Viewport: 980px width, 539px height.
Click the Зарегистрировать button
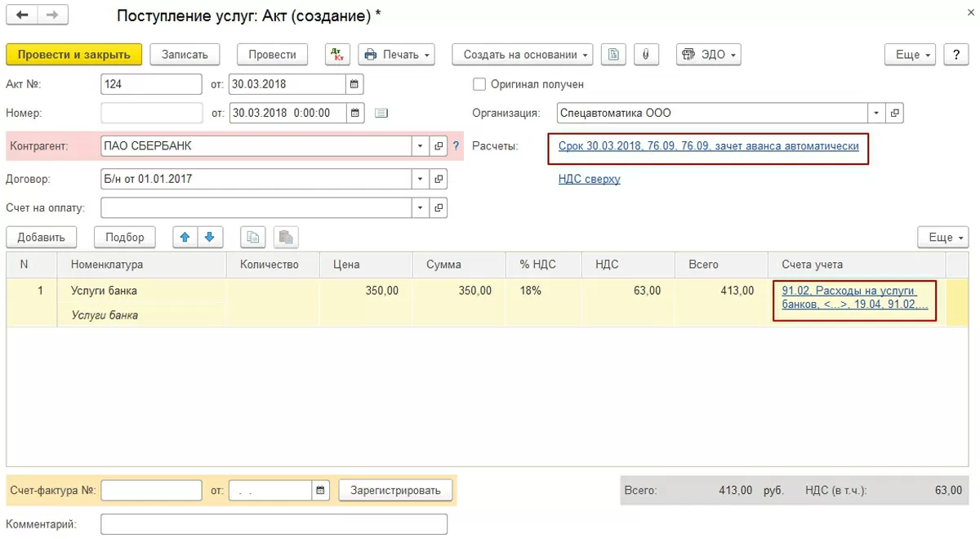(395, 491)
